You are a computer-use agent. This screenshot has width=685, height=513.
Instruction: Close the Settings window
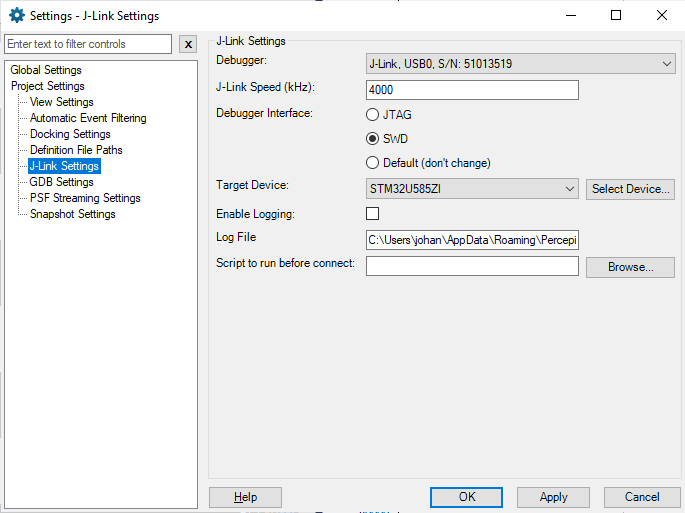click(662, 15)
